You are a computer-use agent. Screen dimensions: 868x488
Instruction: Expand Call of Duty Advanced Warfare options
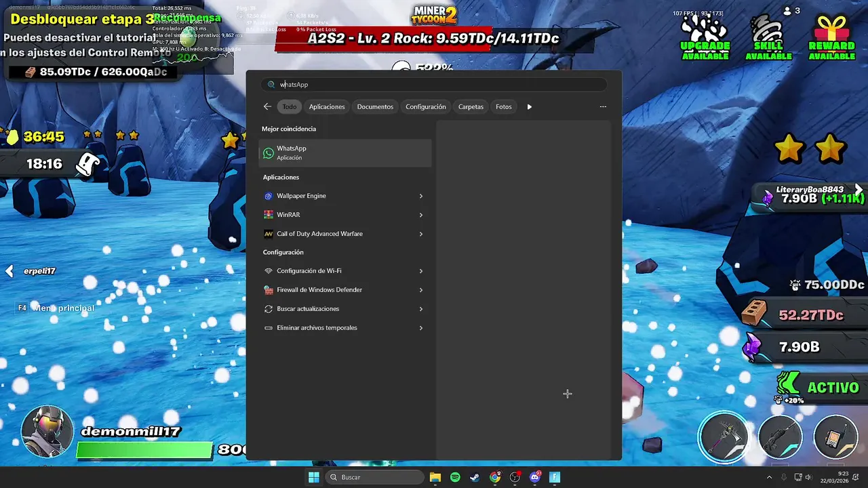coord(420,234)
